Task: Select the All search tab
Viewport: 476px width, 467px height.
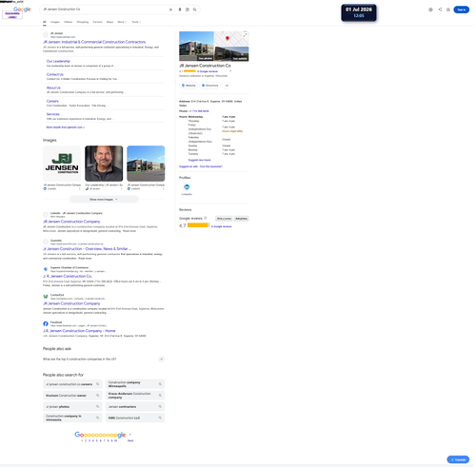Action: click(45, 22)
